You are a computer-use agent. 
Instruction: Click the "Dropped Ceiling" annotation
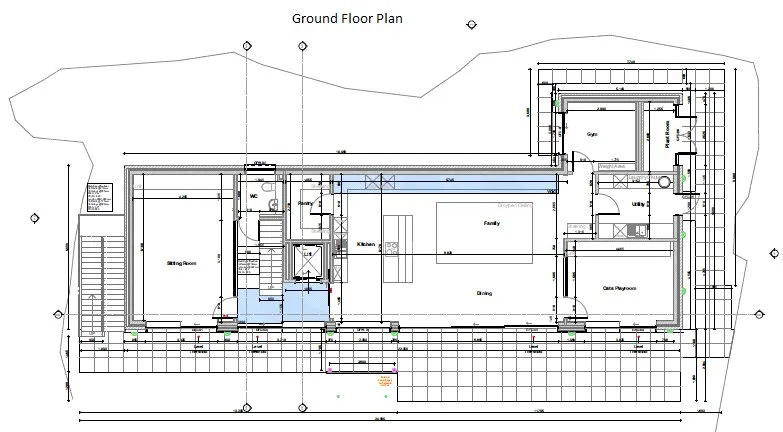tap(515, 205)
